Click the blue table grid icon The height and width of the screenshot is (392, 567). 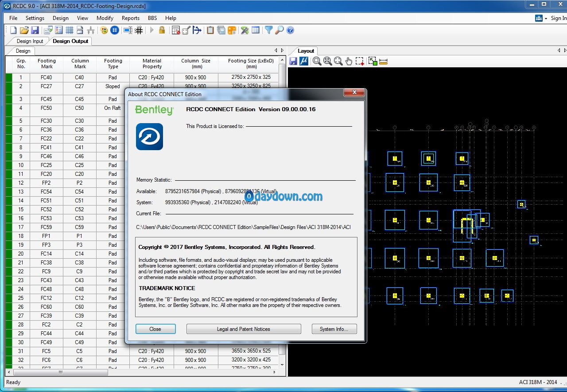[256, 30]
